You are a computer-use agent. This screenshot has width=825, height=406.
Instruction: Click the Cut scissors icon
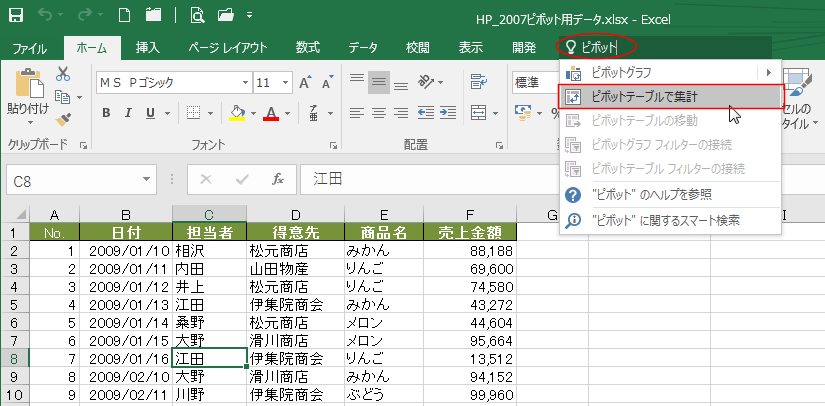click(63, 74)
